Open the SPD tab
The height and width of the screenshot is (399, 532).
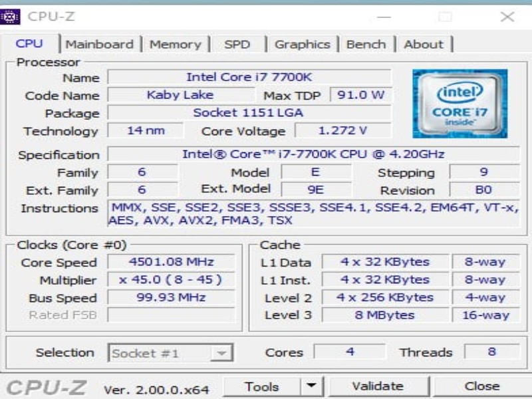click(237, 45)
